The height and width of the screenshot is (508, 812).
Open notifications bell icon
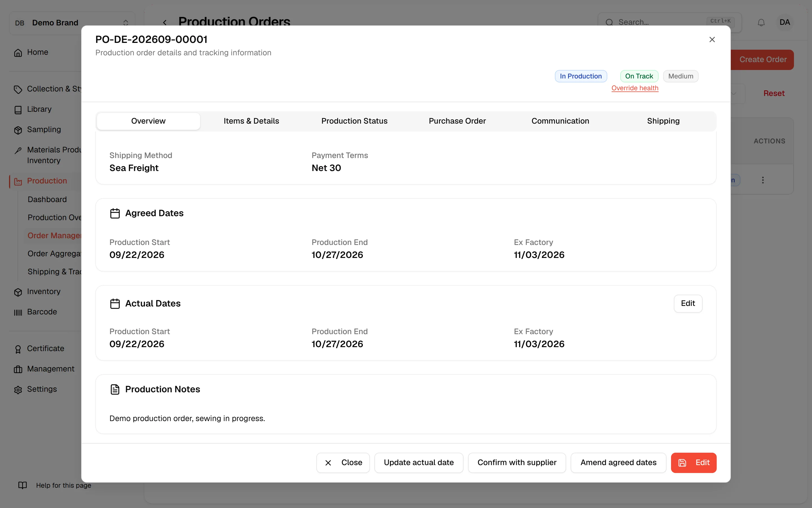[761, 23]
